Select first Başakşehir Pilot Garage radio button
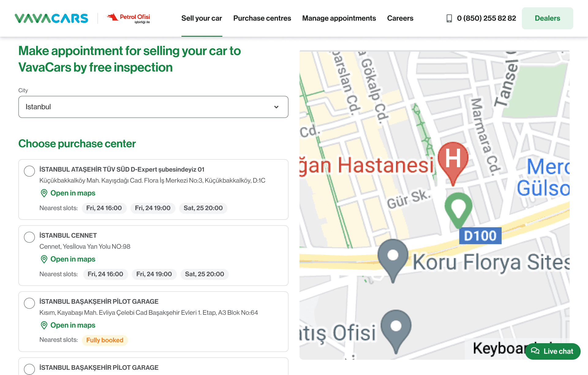Screen dimensions: 588x375 pyautogui.click(x=29, y=303)
